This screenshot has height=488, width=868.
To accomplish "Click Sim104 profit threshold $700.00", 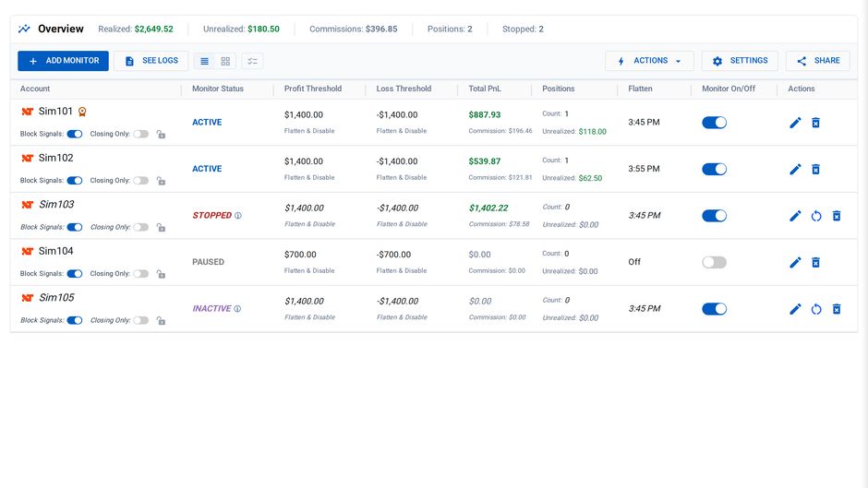I will coord(300,255).
